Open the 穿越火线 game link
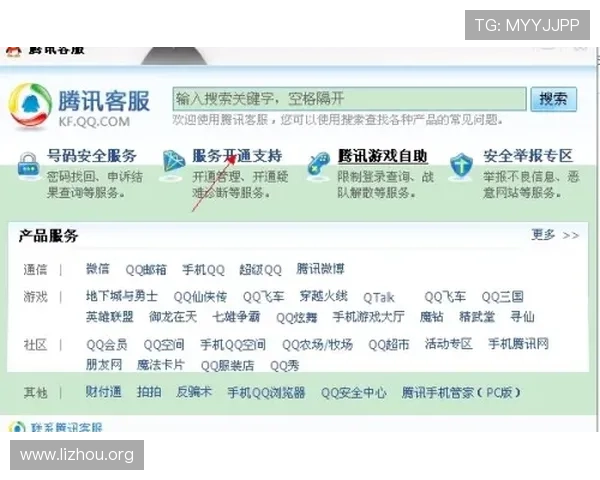 click(323, 296)
